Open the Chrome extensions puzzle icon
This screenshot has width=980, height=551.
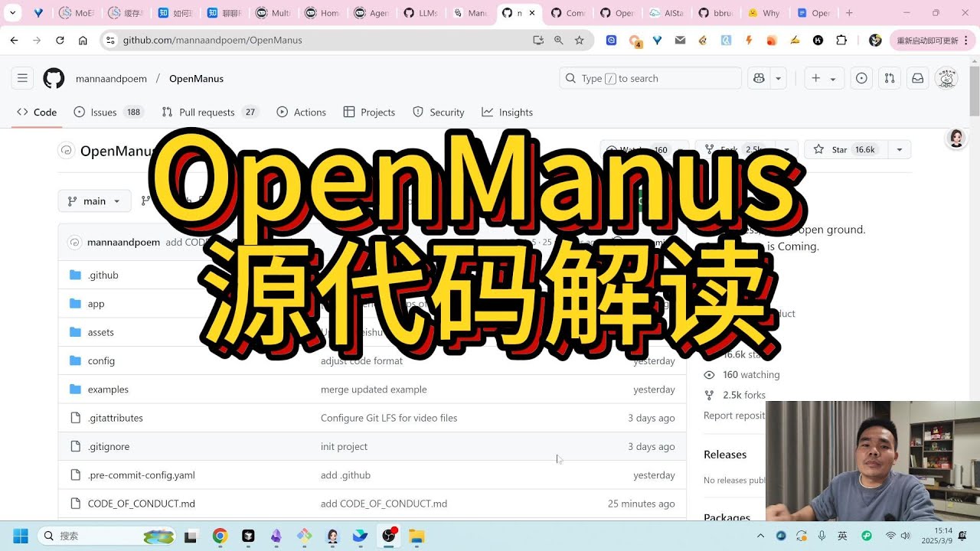tap(841, 40)
